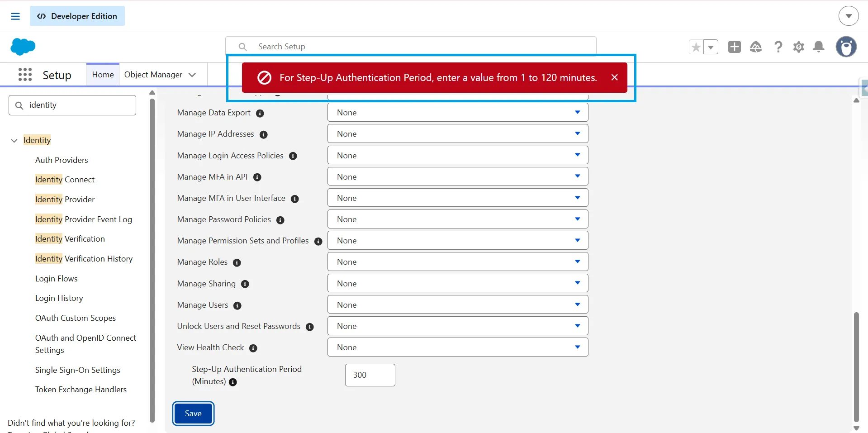
Task: Open Unlock Users and Reset Passwords dropdown
Action: [458, 326]
